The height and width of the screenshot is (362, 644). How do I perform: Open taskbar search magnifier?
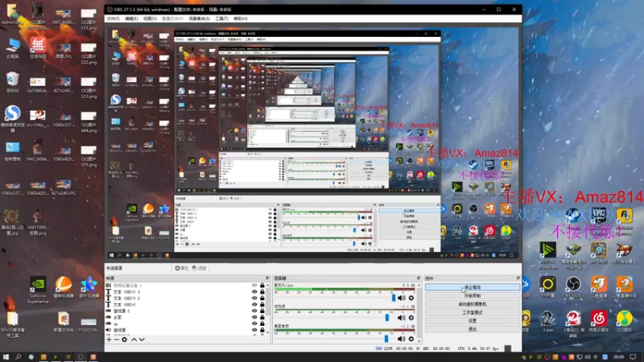[x=18, y=357]
